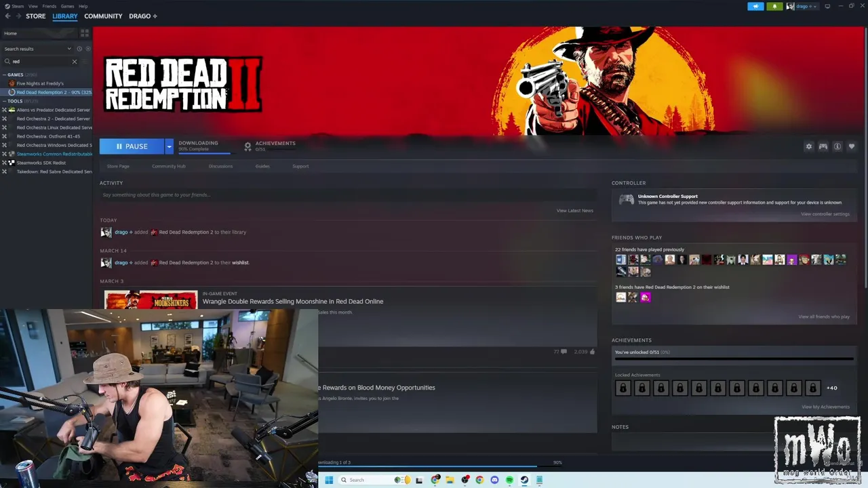Viewport: 868px width, 488px height.
Task: Open the announcements megaphone button
Action: click(755, 6)
